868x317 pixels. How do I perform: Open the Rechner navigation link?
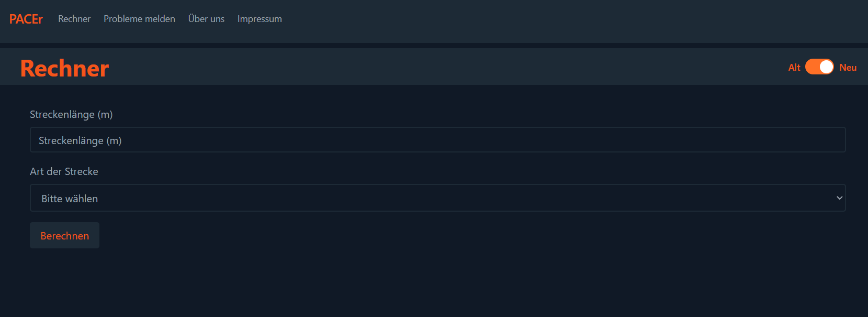point(74,19)
